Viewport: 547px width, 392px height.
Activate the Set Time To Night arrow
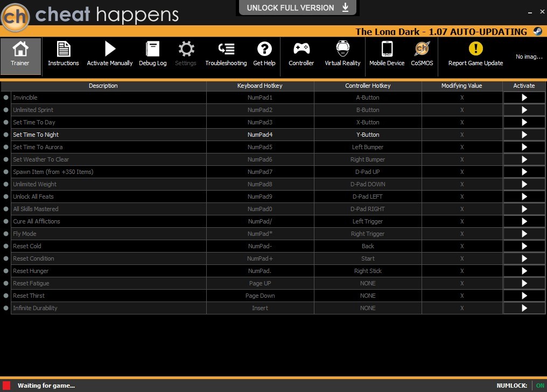click(x=524, y=135)
